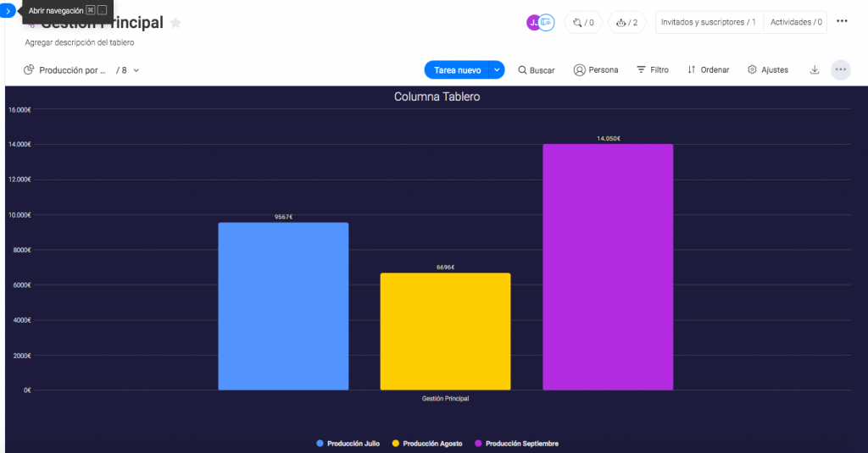Viewport: 868px width, 453px height.
Task: Expand the Tarea nuevo dropdown arrow
Action: click(498, 70)
